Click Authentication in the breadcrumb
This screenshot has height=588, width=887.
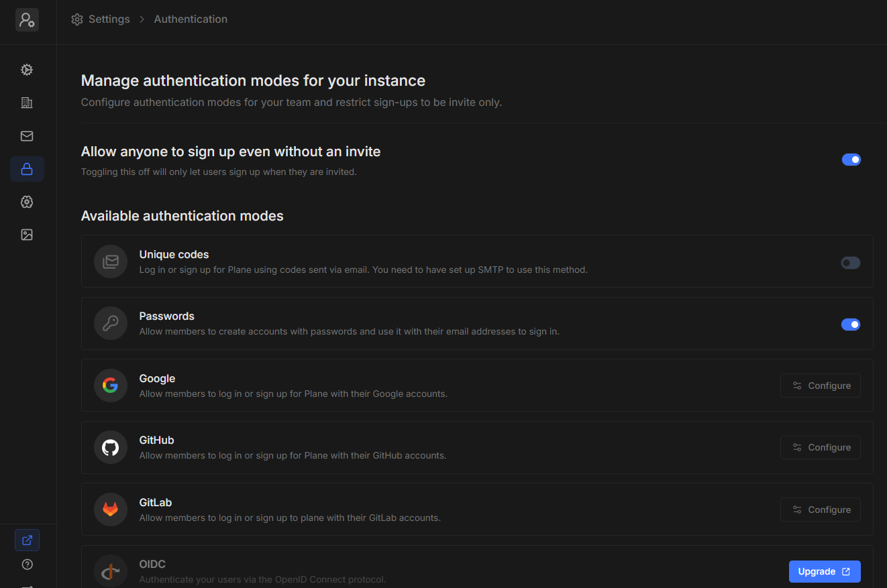[x=191, y=19]
